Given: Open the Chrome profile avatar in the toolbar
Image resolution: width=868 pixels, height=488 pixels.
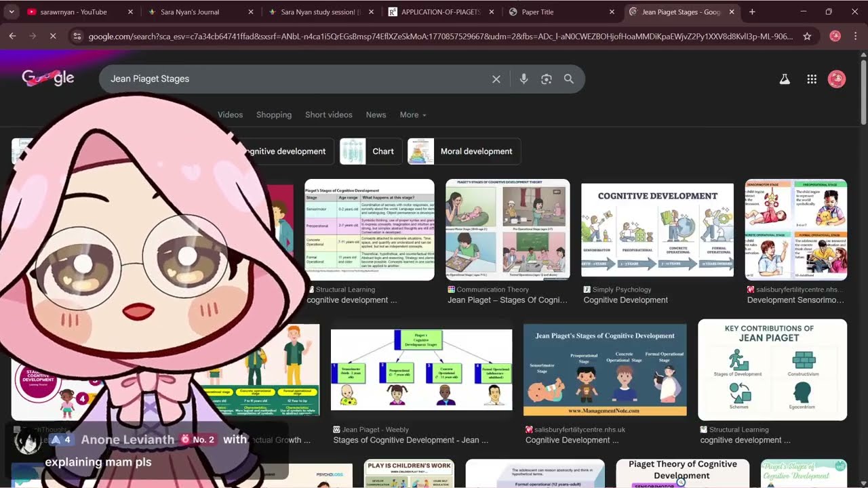Looking at the screenshot, I should tap(835, 36).
